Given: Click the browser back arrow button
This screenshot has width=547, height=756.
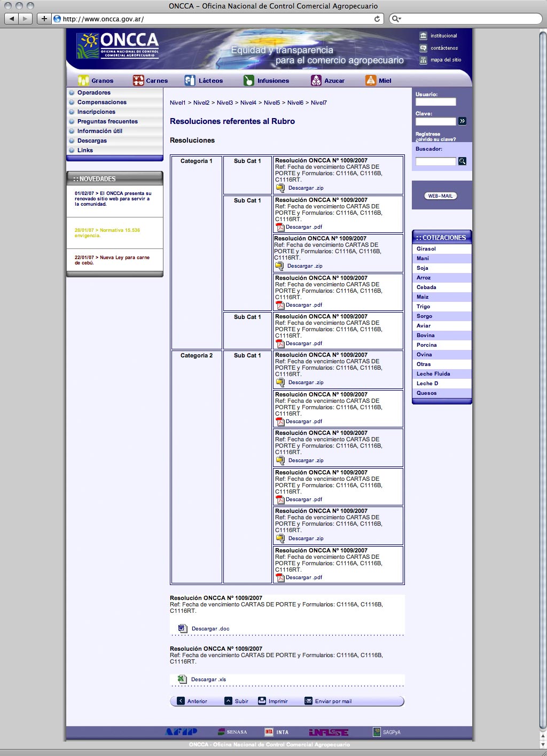Looking at the screenshot, I should pos(11,19).
